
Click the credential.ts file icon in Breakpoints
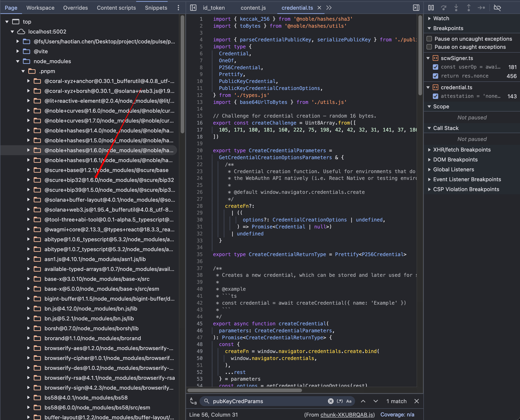[x=435, y=87]
